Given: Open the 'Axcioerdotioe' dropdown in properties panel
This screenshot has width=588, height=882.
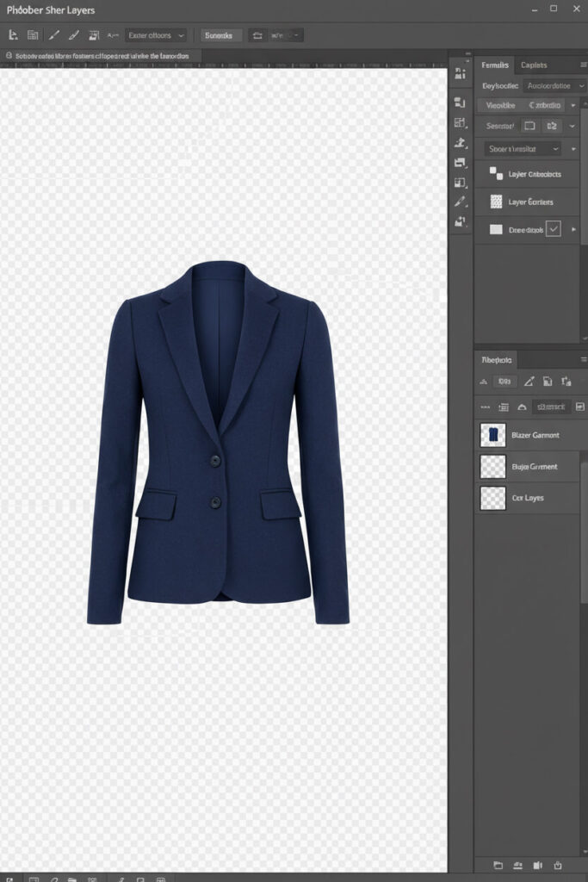Looking at the screenshot, I should [x=554, y=86].
